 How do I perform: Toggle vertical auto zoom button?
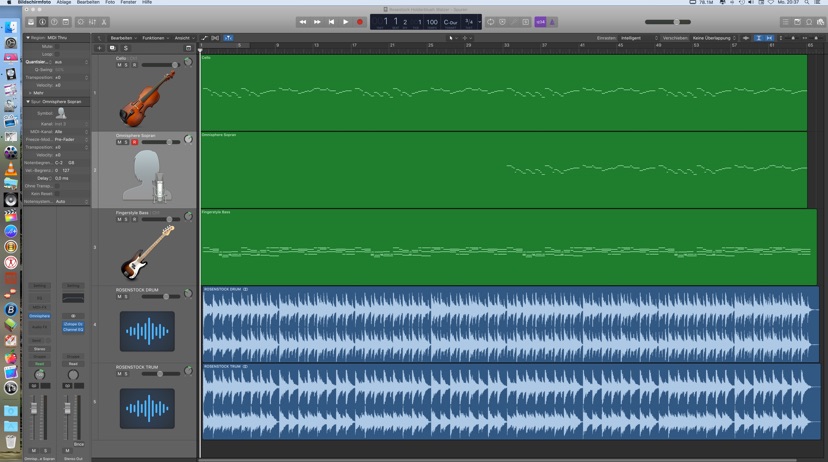pos(758,38)
